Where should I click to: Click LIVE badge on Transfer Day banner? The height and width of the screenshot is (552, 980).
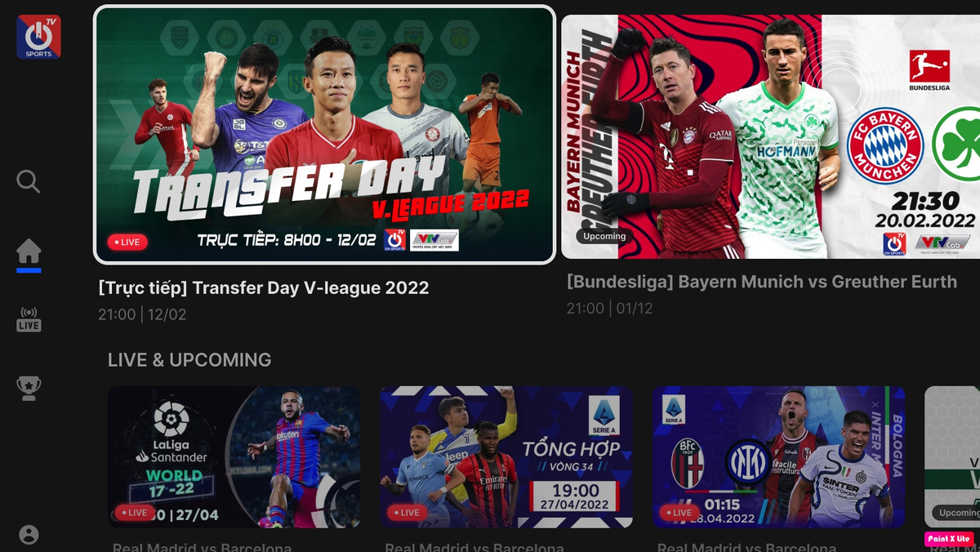coord(127,242)
